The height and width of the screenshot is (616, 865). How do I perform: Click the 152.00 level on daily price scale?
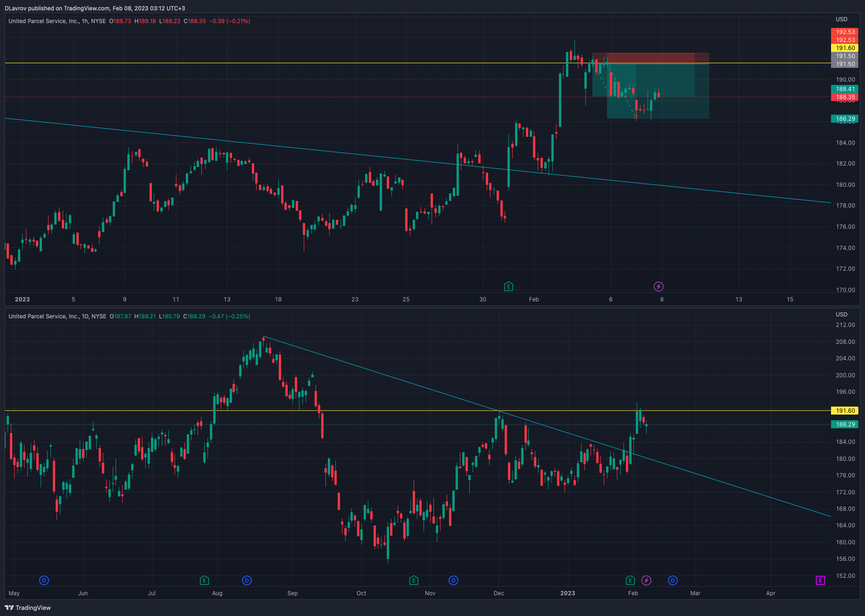click(x=845, y=576)
